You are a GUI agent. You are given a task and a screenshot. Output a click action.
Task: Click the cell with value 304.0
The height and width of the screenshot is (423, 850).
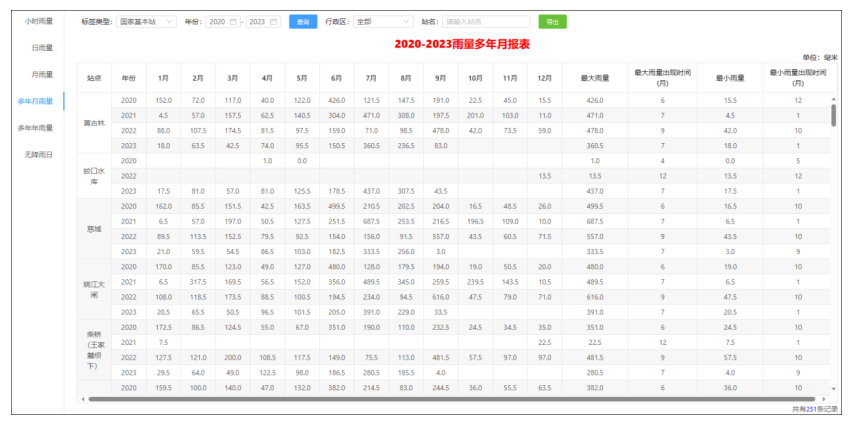[x=337, y=116]
